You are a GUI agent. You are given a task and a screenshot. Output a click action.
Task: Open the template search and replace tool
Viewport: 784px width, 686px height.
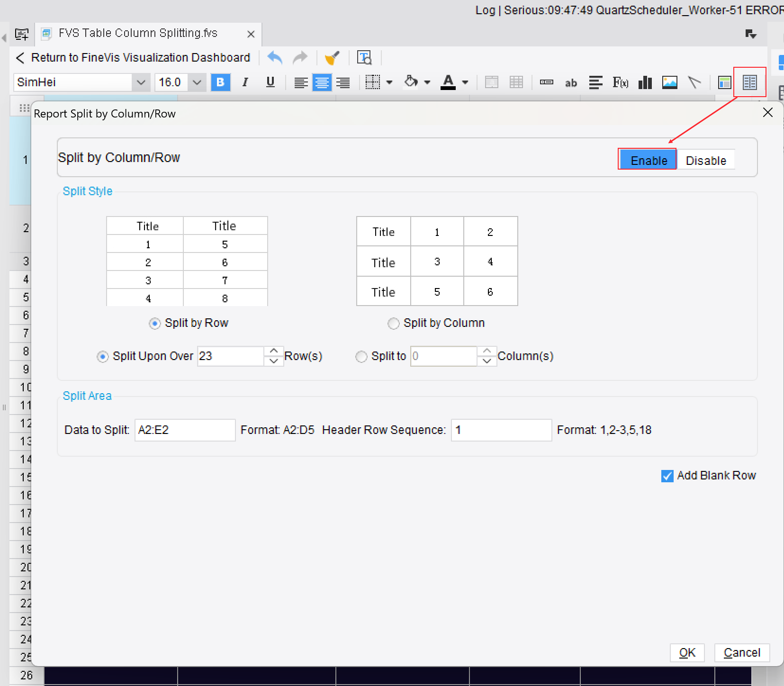pyautogui.click(x=364, y=58)
